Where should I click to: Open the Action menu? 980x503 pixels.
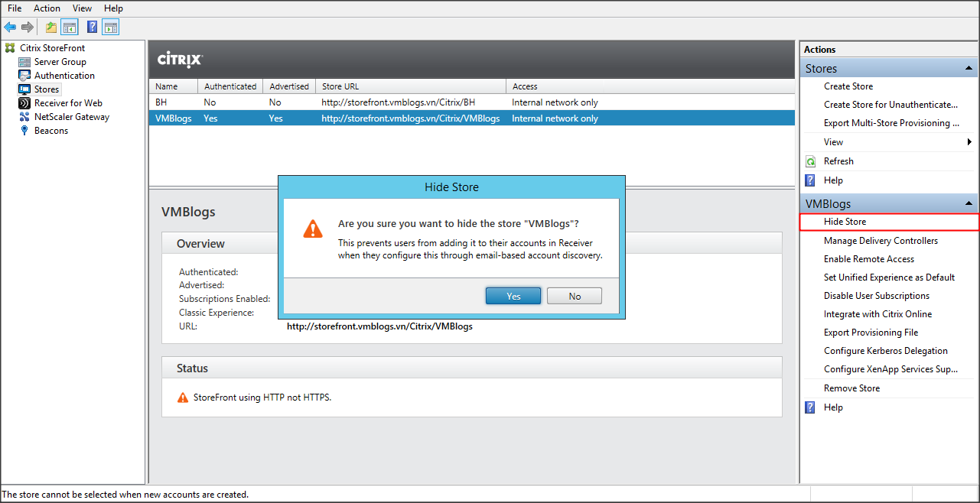[x=47, y=8]
